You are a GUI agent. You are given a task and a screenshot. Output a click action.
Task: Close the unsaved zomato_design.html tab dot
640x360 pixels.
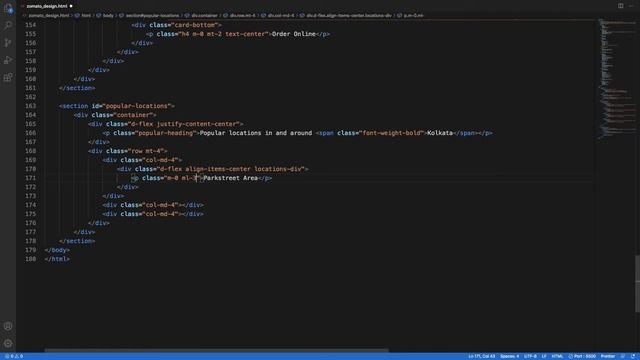71,6
